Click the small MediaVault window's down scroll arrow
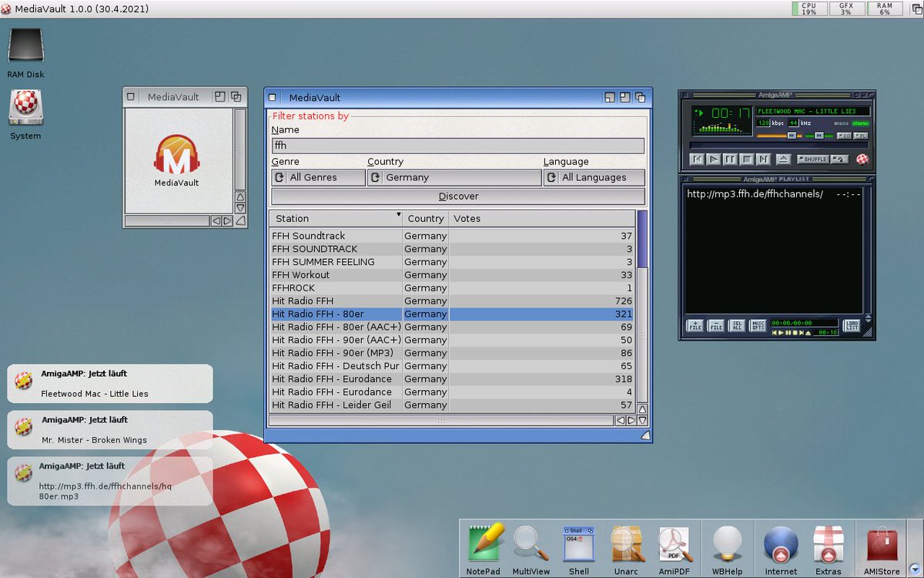Viewport: 924px width, 578px height. click(240, 208)
